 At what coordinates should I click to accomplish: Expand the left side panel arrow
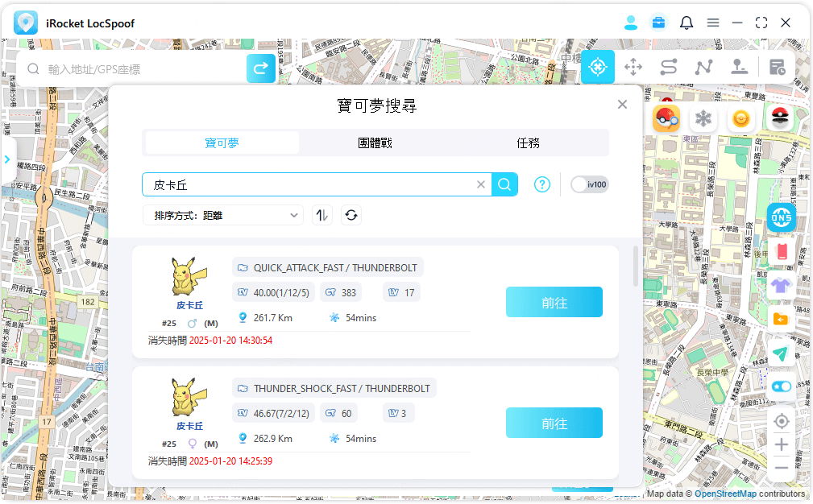coord(7,159)
